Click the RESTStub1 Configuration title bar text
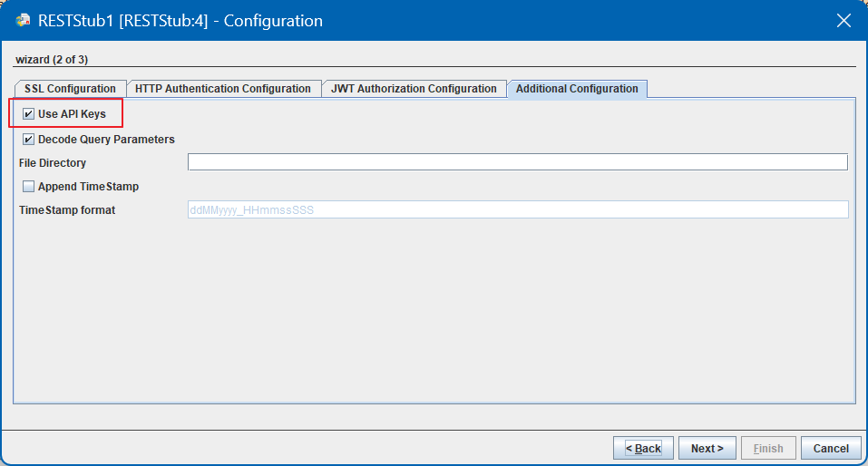Viewport: 868px width, 466px height. tap(180, 20)
